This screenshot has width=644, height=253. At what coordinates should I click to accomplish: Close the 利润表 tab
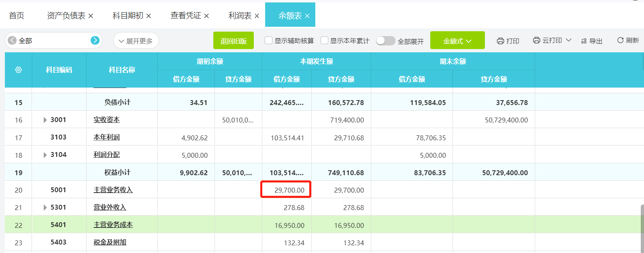(257, 16)
